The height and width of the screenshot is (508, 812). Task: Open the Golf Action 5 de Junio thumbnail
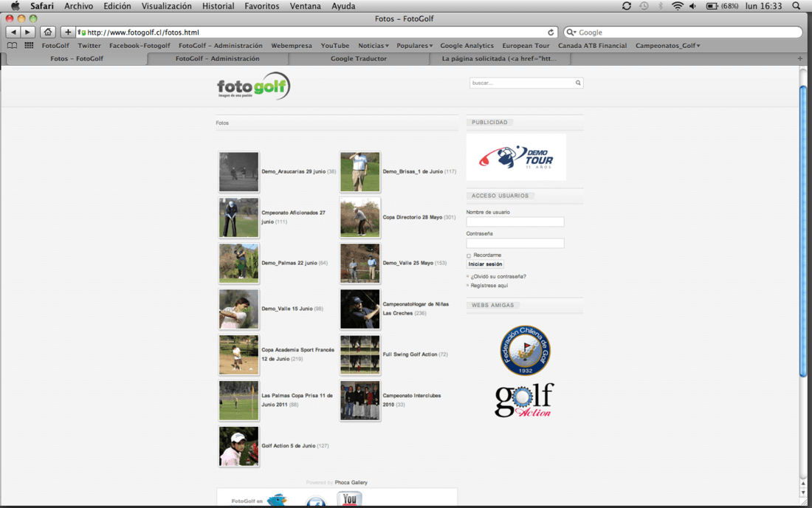click(238, 447)
